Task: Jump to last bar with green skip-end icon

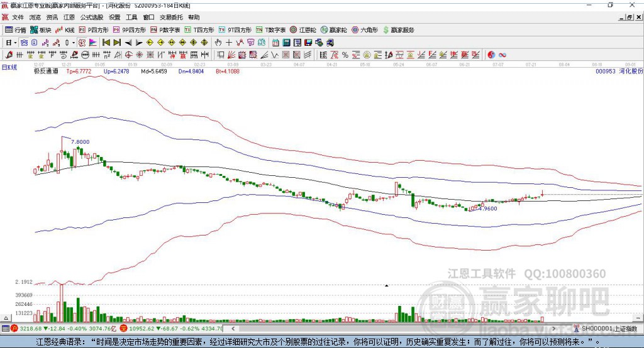Action: coord(117,42)
